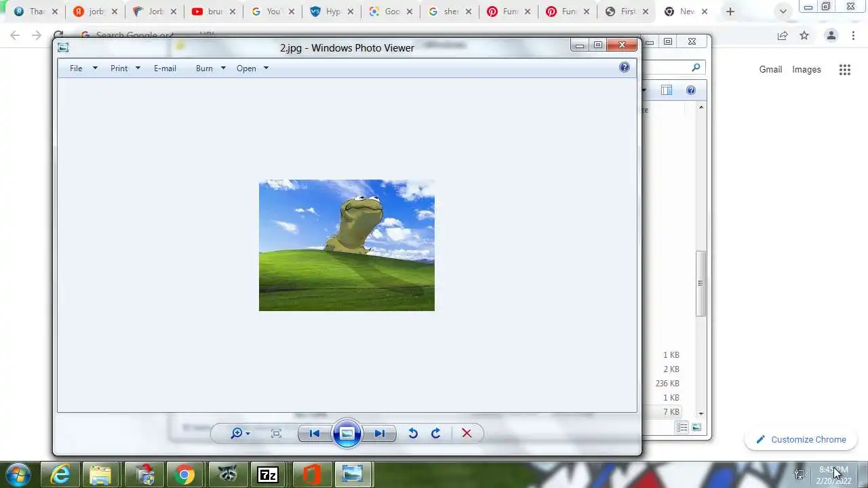Open the Windows Start menu
Viewport: 868px width, 488px height.
[x=18, y=474]
